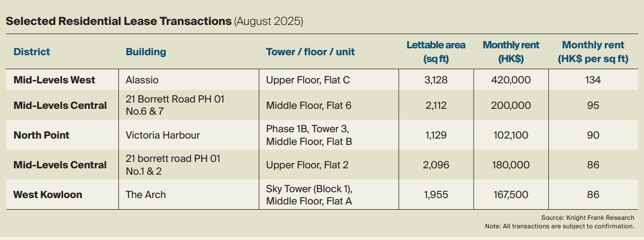Click the 'Middle Floor, Flat 6' cell

click(x=309, y=106)
